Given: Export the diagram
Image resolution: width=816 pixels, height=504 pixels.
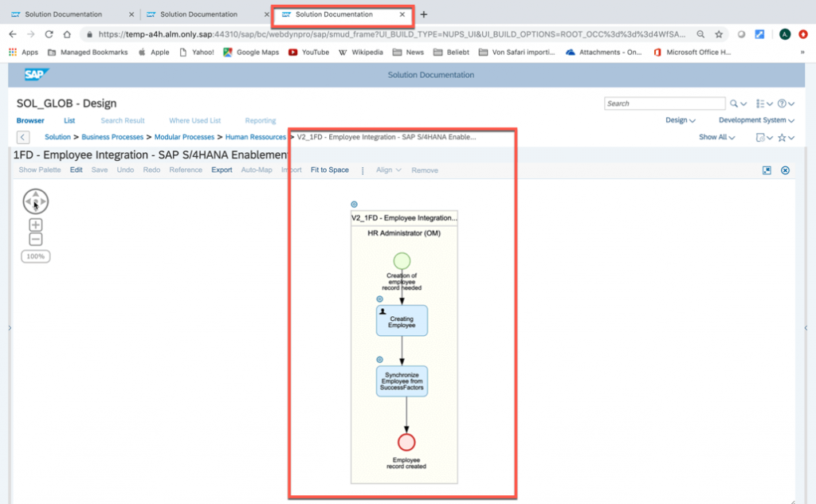Looking at the screenshot, I should click(x=222, y=170).
